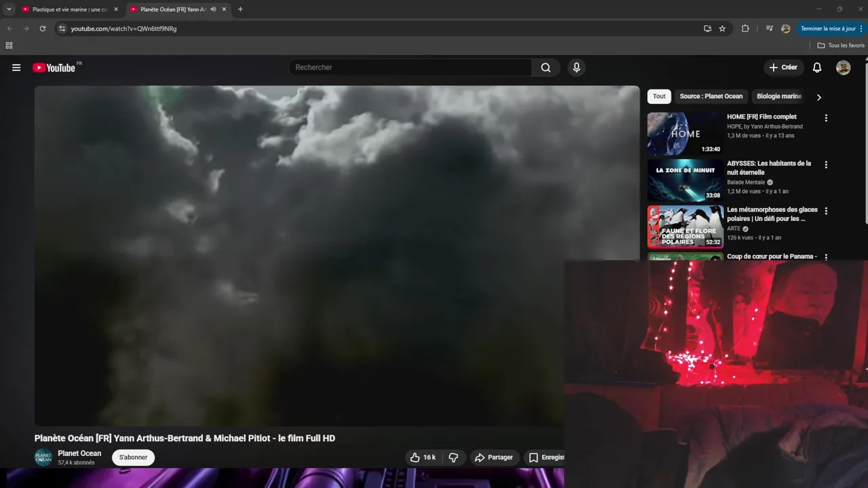The image size is (868, 488).
Task: Subscribe using the S'abonner button
Action: pyautogui.click(x=133, y=457)
